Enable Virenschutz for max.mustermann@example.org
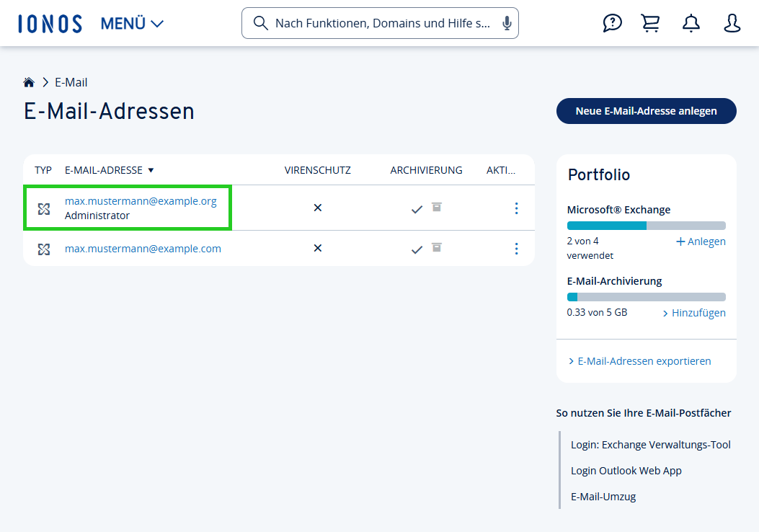 [317, 208]
